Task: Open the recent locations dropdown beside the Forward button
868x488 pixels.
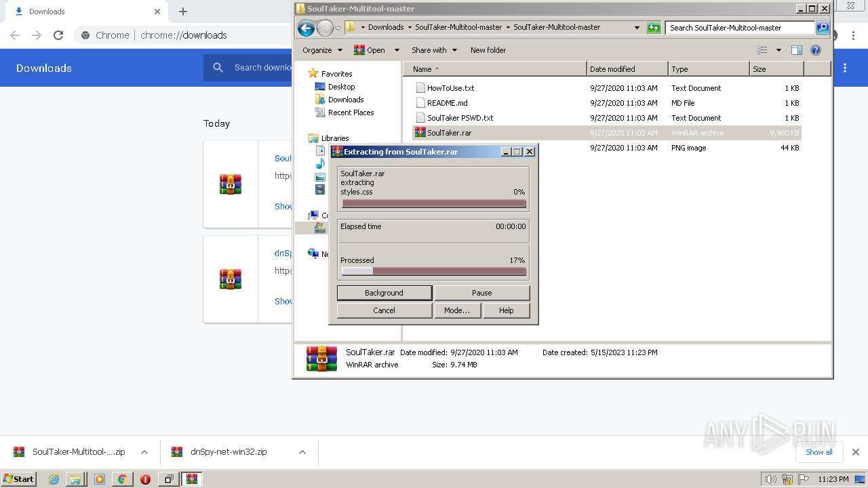Action: click(338, 28)
